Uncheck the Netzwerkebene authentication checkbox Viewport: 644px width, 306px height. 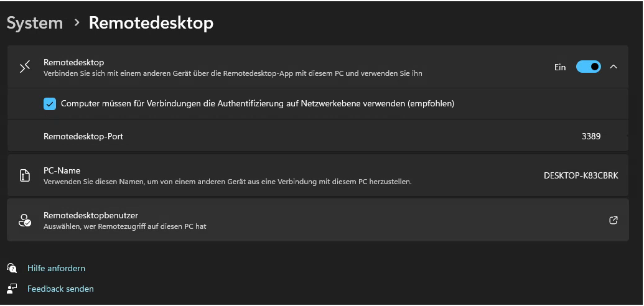[x=50, y=104]
